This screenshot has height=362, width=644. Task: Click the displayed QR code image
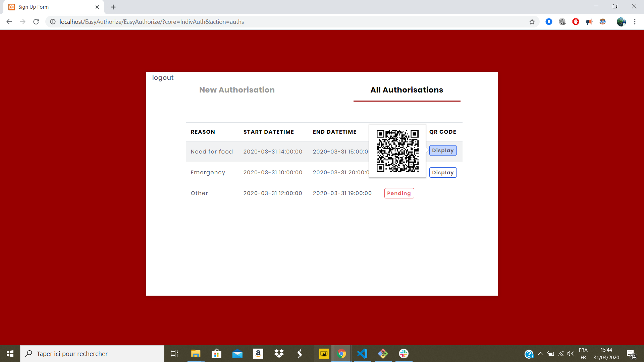click(397, 151)
